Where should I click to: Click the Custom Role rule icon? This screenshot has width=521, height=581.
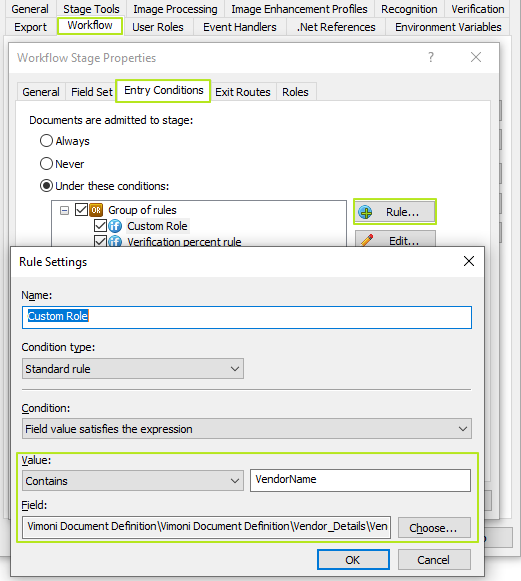coord(115,226)
